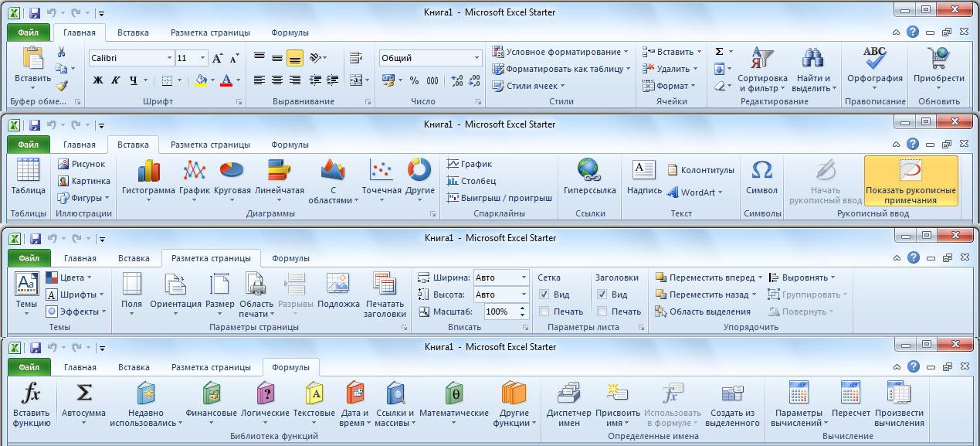Enable Печать checkbox under Заголовки
The height and width of the screenshot is (446, 980).
602,312
